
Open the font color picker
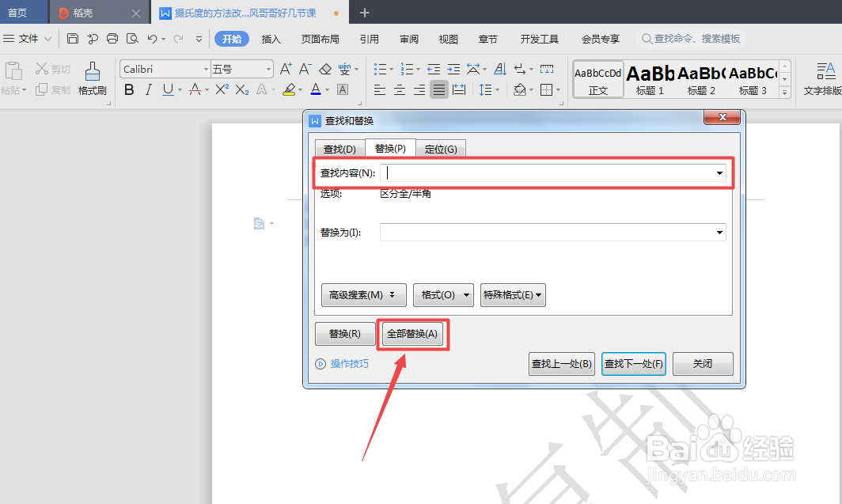pyautogui.click(x=317, y=89)
